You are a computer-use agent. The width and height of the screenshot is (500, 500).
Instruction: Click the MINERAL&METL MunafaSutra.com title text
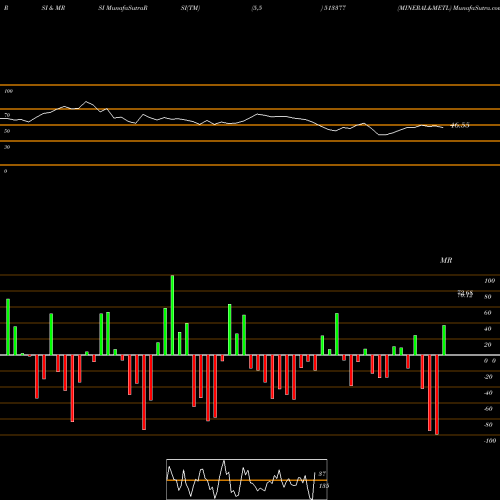448,8
